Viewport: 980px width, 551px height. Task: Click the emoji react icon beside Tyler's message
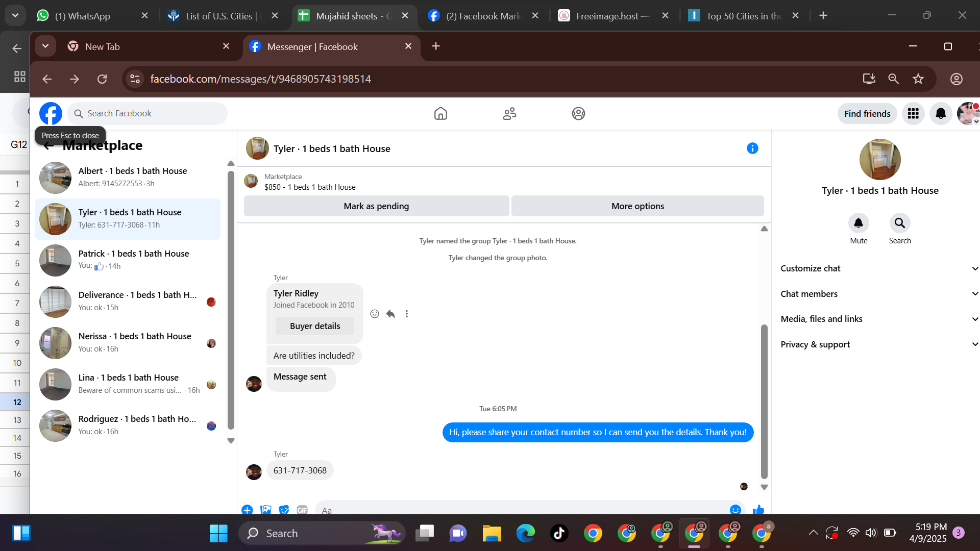coord(375,314)
